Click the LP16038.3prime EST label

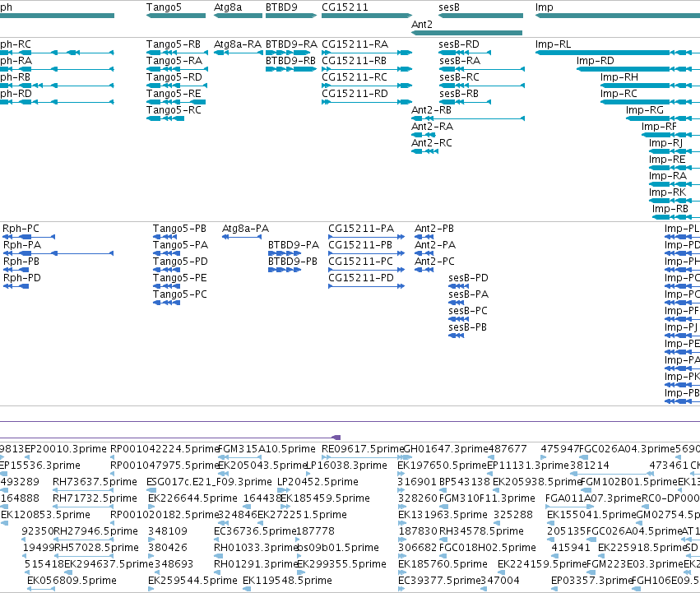(346, 466)
